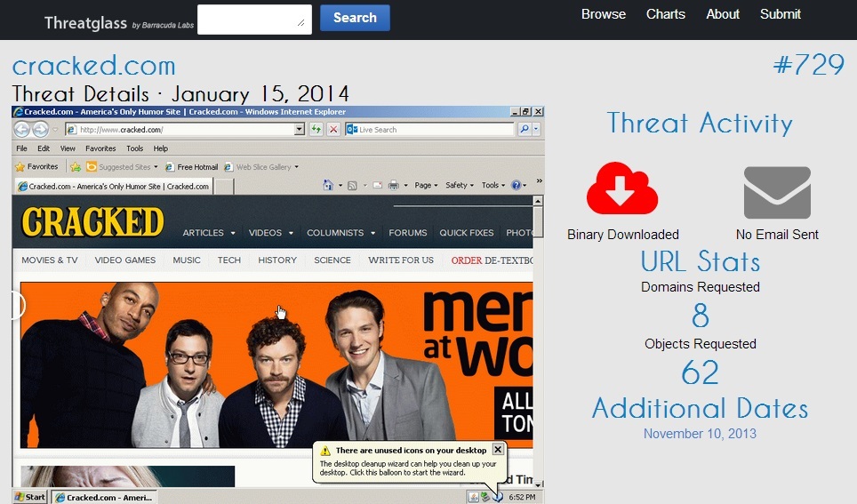This screenshot has height=504, width=857.
Task: Click the orange Men at Work banner
Action: tap(276, 364)
